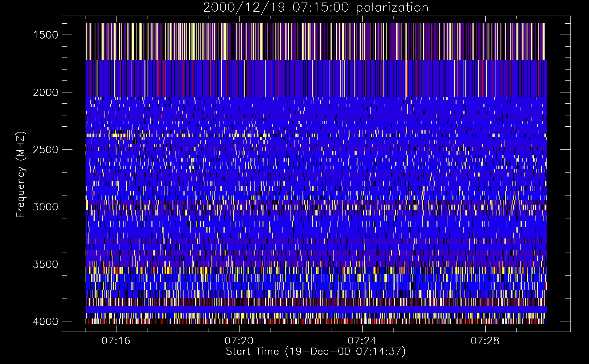Select the 2000 frequency axis label

pyautogui.click(x=46, y=92)
